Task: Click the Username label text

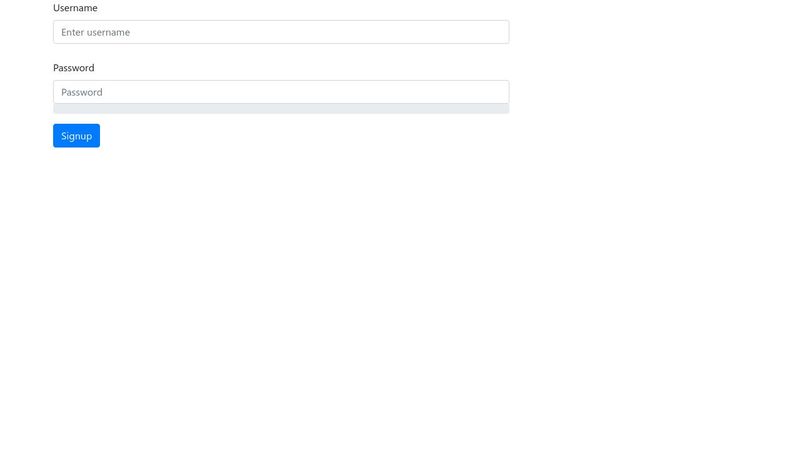Action: 75,8
